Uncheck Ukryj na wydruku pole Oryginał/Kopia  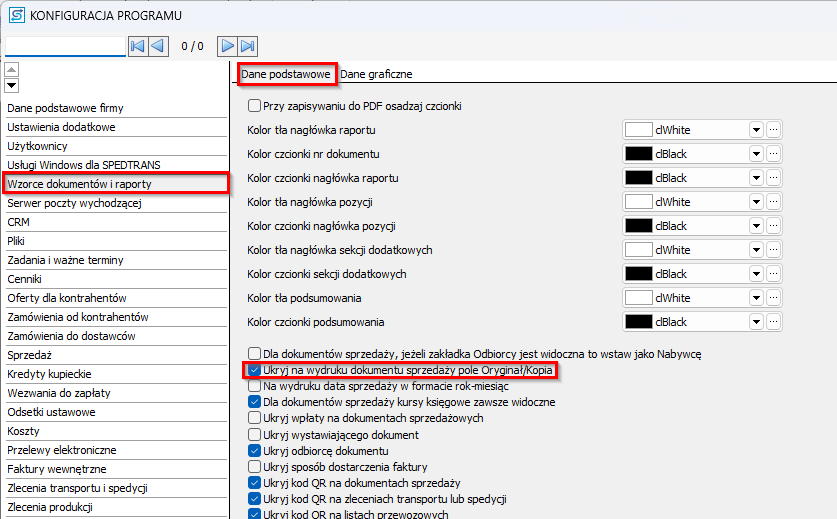[x=254, y=371]
